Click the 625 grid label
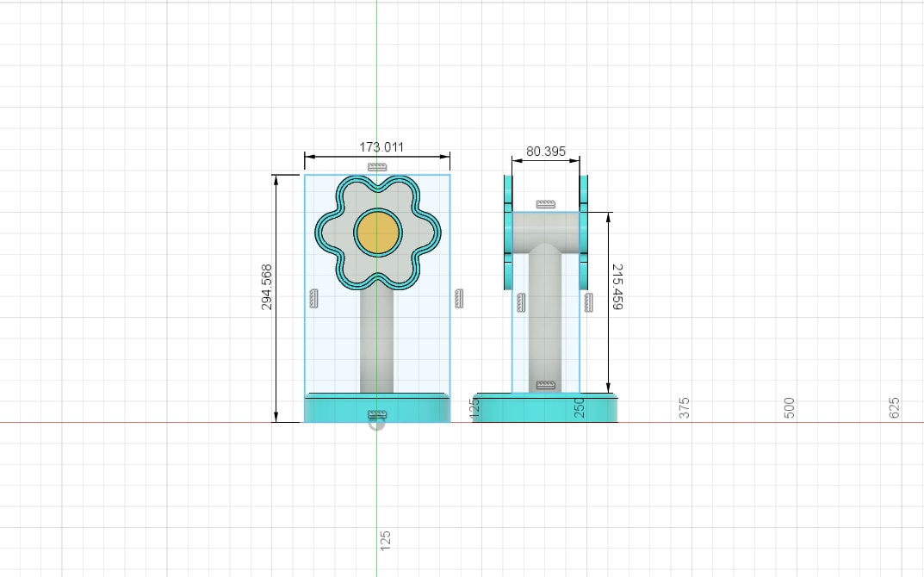Viewport: 924px width, 577px height. [894, 408]
